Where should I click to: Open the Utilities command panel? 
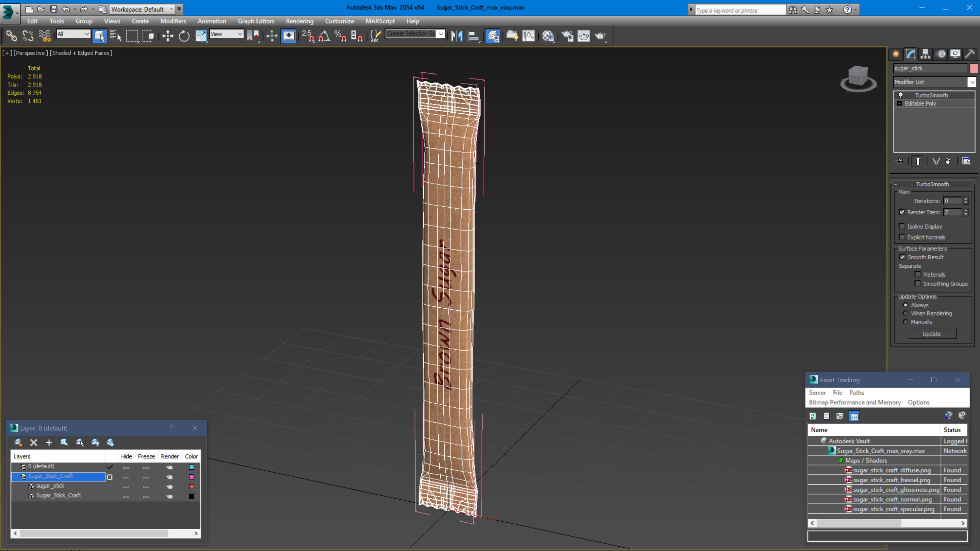(x=970, y=54)
